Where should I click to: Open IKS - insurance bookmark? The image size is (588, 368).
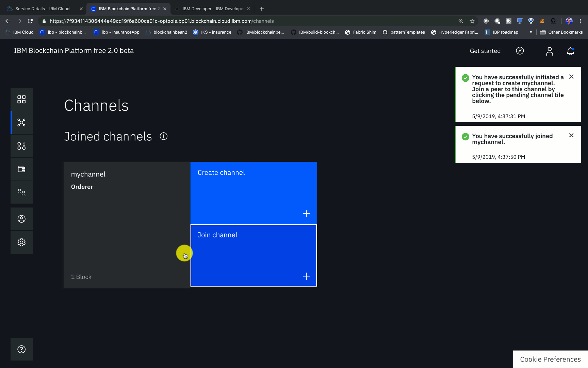click(x=212, y=32)
